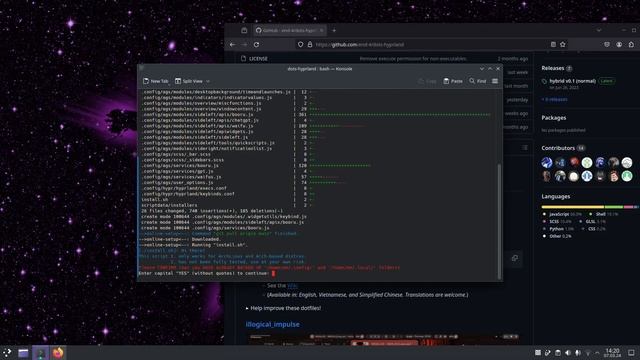Click the terminal input line prompt
This screenshot has height=360, width=640.
click(207, 273)
